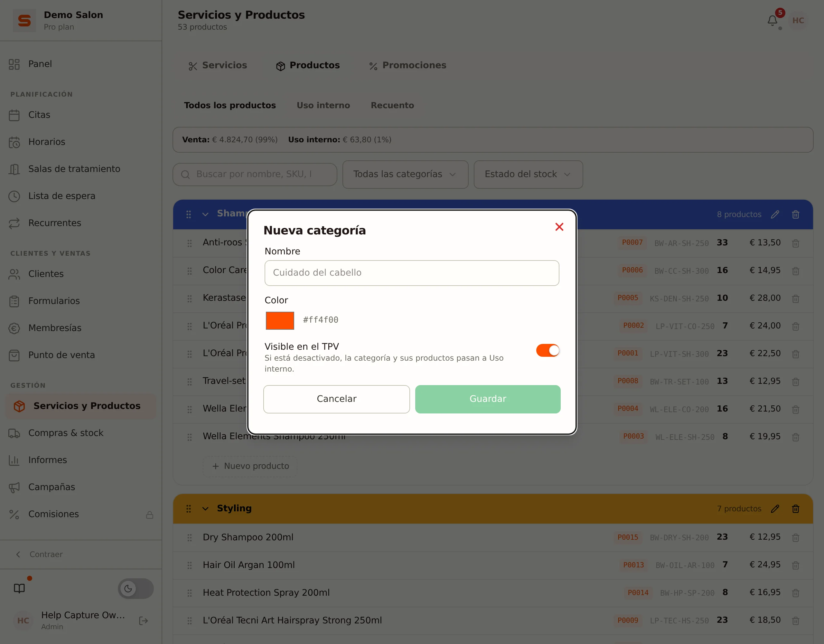
Task: Switch to the Productos tab
Action: (307, 65)
